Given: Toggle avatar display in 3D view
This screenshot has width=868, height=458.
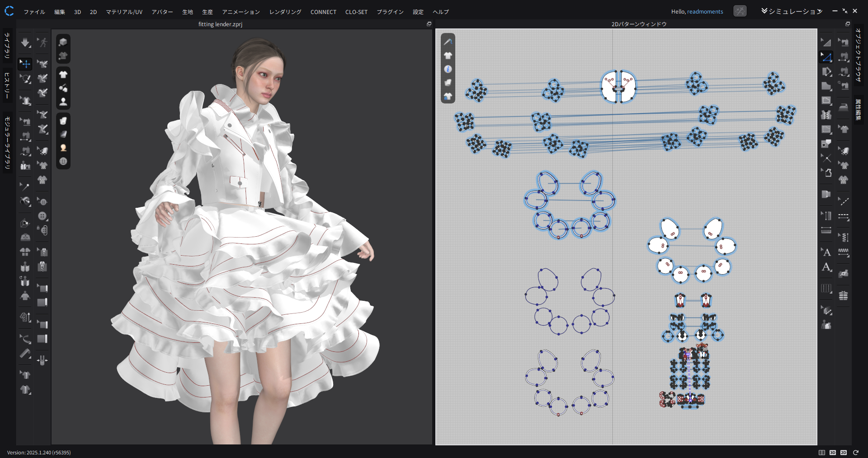Looking at the screenshot, I should pyautogui.click(x=63, y=102).
